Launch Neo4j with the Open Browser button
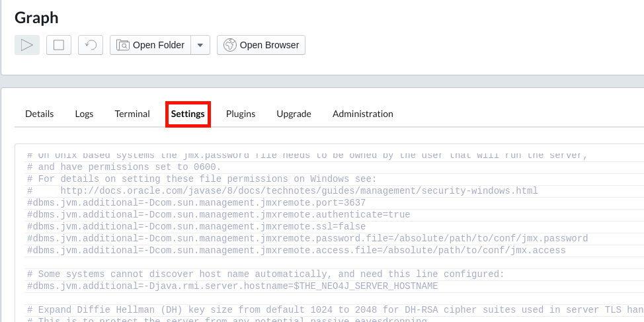644x322 pixels. click(x=261, y=45)
